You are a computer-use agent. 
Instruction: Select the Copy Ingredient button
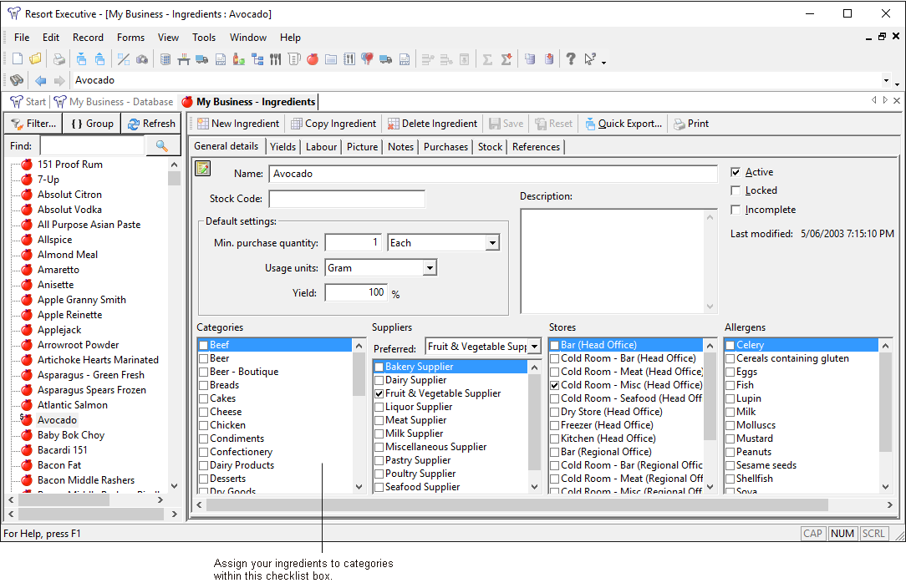pos(333,124)
